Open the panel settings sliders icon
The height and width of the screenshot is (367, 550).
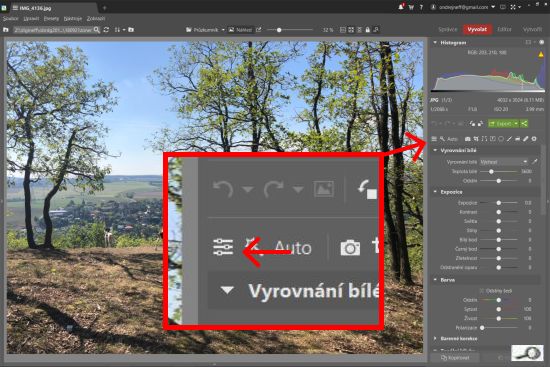pyautogui.click(x=434, y=139)
